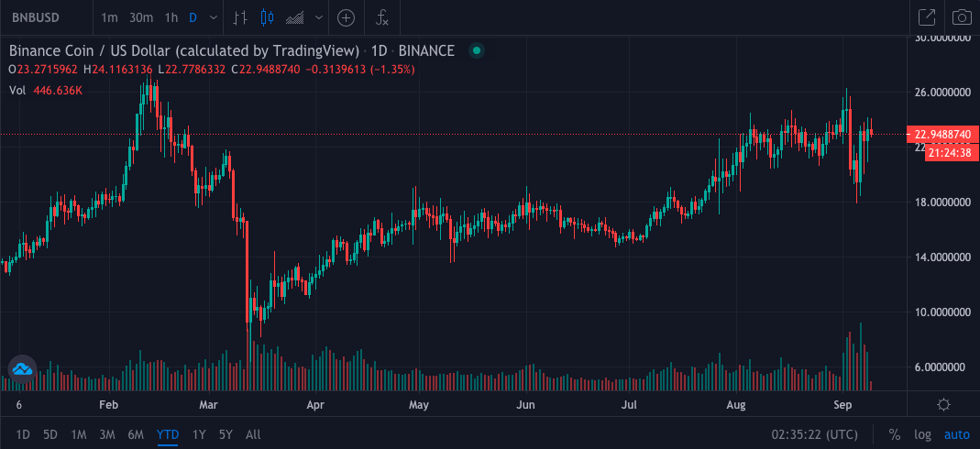Expand the interval dropdown arrow

point(213,17)
